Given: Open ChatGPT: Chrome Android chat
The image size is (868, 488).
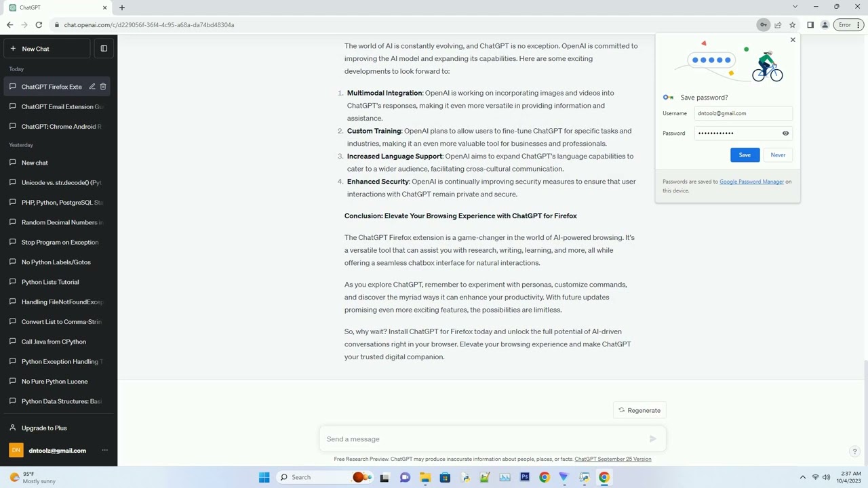Looking at the screenshot, I should [x=58, y=127].
